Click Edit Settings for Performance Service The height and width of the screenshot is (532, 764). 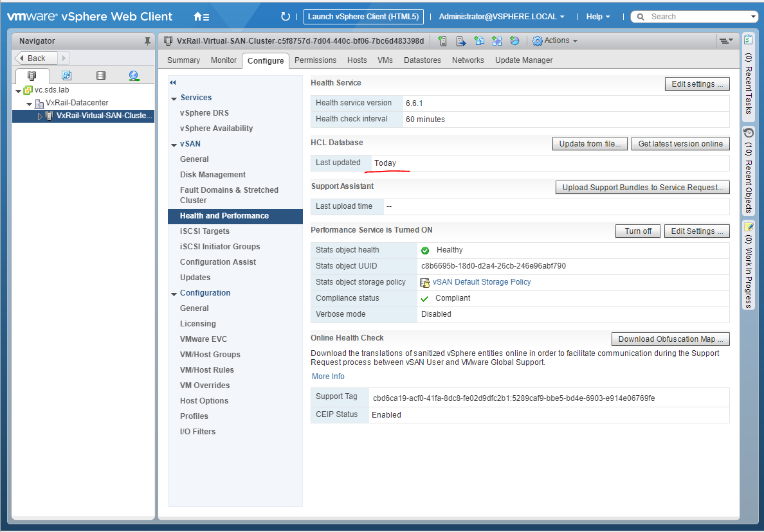tap(696, 231)
